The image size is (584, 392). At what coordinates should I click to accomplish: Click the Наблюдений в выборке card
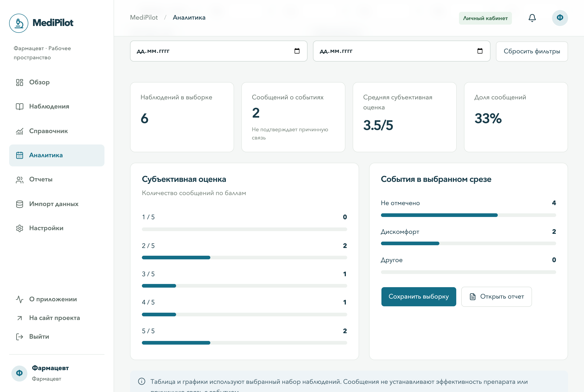pyautogui.click(x=182, y=117)
